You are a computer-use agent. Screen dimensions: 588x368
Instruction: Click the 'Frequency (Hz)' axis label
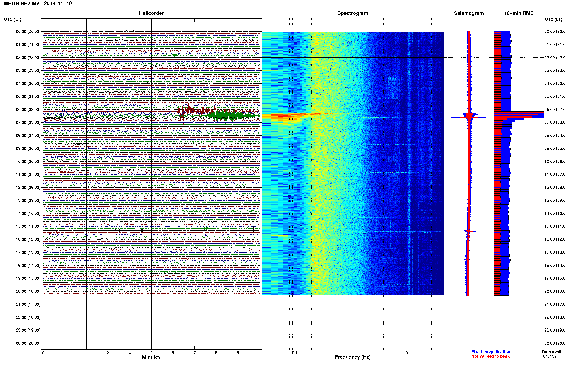click(353, 357)
